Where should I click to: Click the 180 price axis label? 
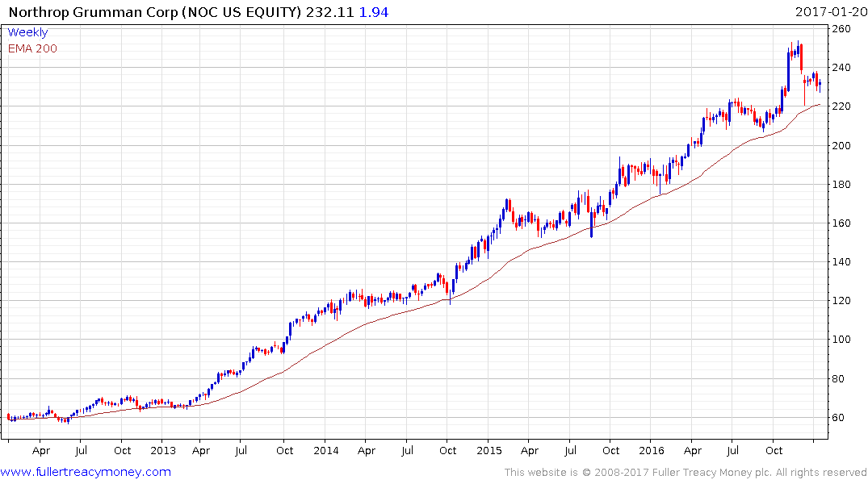tap(841, 184)
